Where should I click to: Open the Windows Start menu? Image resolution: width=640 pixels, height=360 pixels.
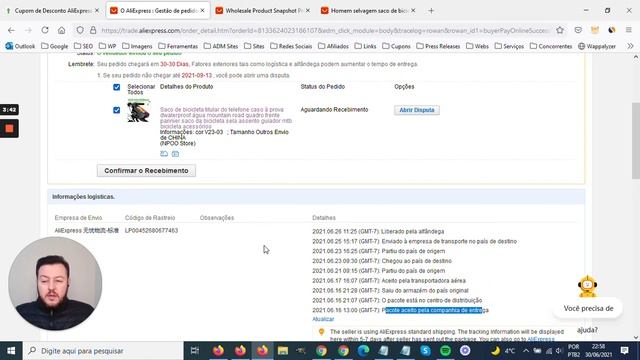(x=11, y=351)
